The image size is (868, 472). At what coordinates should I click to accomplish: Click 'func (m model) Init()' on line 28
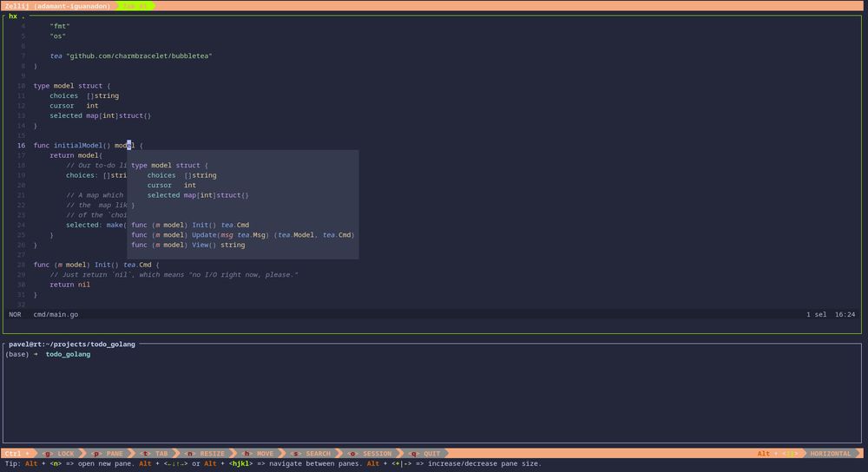coord(73,265)
